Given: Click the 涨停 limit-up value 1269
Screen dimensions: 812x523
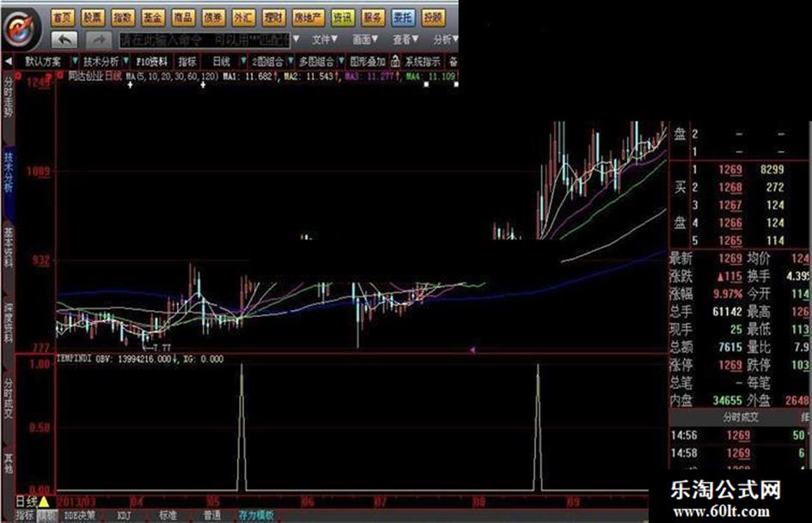Looking at the screenshot, I should click(730, 365).
